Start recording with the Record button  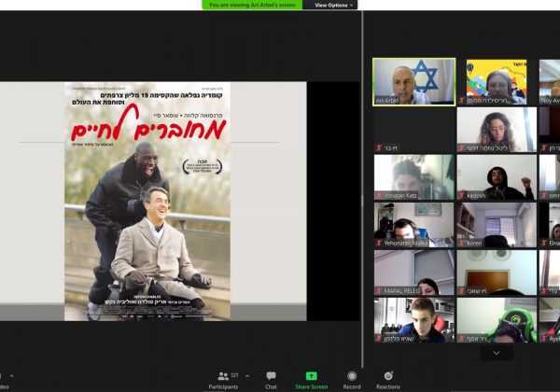352,380
